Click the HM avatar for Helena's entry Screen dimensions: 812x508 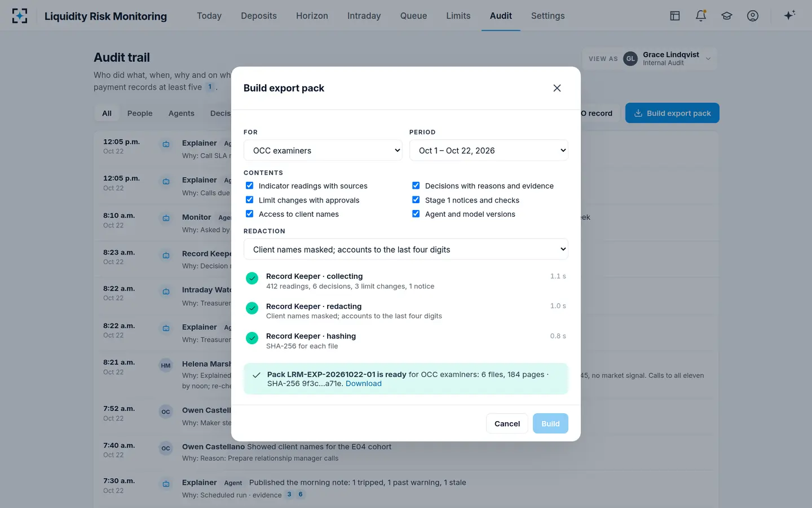(166, 365)
